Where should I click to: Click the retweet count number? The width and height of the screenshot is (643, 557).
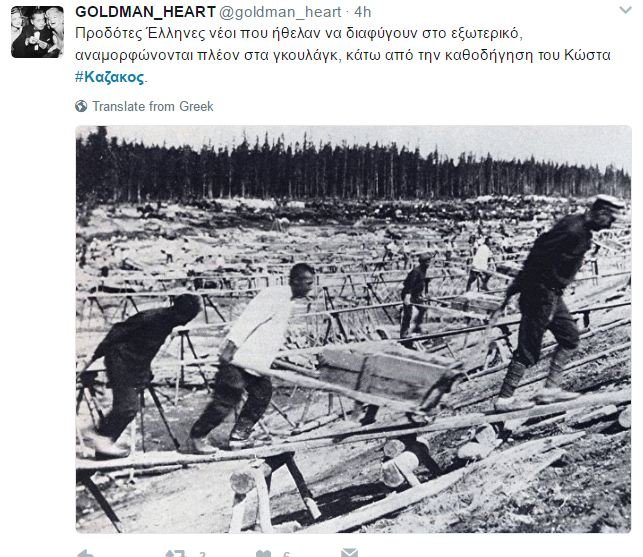tap(202, 555)
